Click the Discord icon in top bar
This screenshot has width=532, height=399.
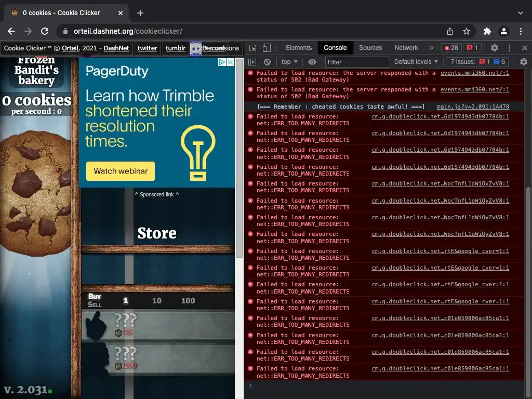point(196,48)
